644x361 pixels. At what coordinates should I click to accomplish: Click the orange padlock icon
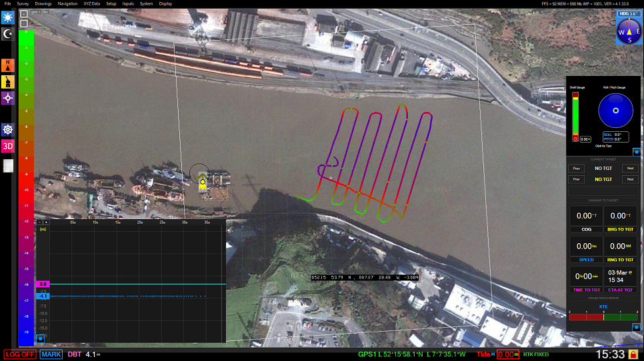pos(633,354)
